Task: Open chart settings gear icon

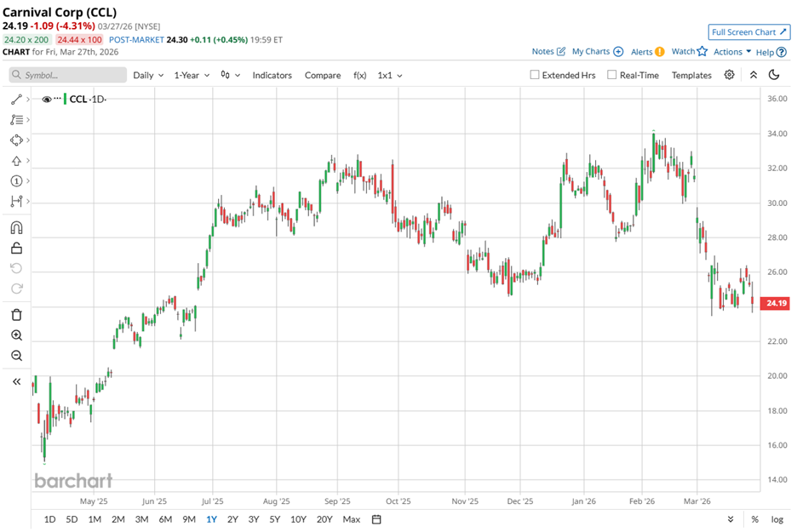Action: click(x=730, y=75)
